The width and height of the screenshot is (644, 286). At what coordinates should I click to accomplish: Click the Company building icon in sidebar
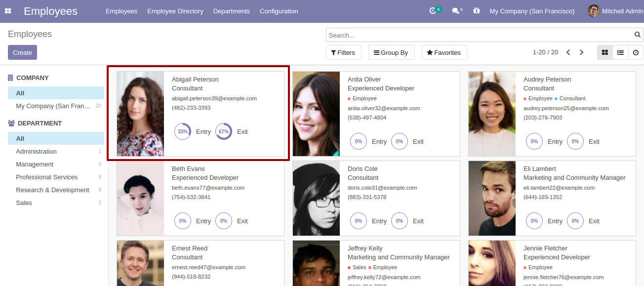tap(10, 78)
